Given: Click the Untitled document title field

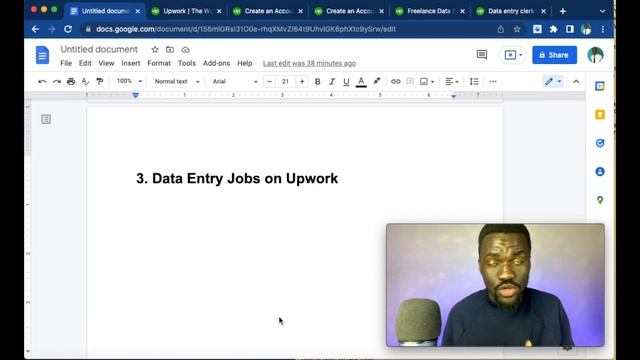Looking at the screenshot, I should [x=99, y=49].
